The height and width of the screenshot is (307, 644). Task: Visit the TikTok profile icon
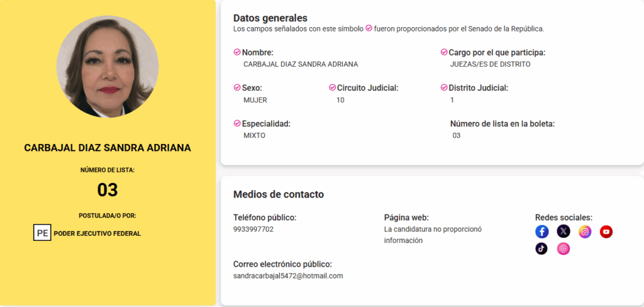click(x=542, y=248)
